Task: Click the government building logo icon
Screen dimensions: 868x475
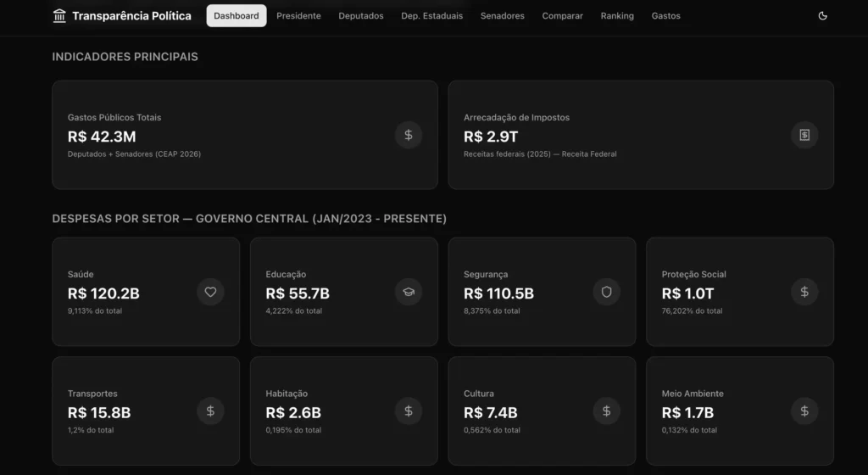Action: tap(59, 16)
